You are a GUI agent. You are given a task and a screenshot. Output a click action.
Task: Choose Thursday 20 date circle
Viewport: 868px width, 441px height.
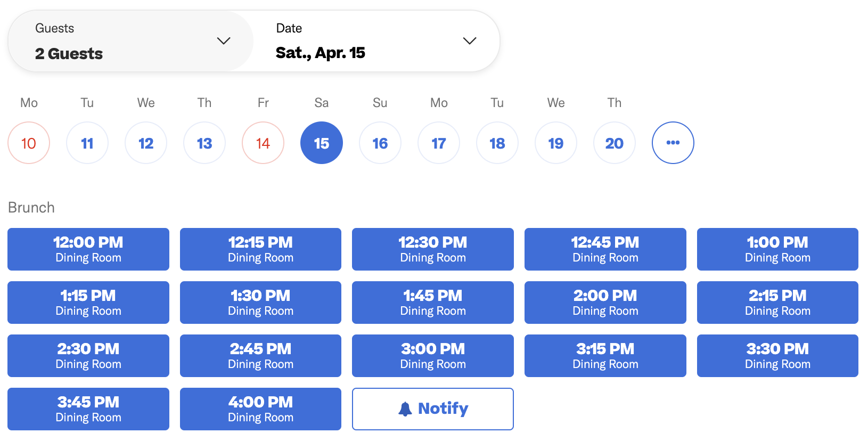coord(615,143)
